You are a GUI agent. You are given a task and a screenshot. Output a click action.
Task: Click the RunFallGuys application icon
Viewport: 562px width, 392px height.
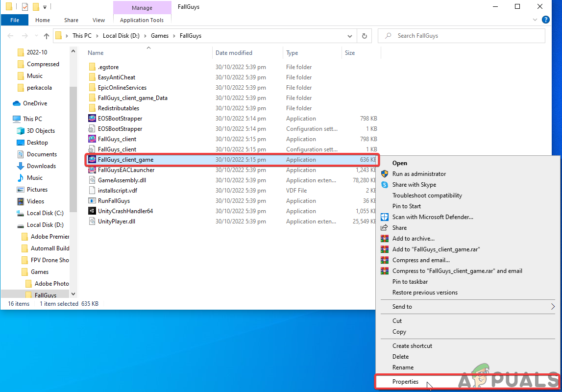[92, 201]
